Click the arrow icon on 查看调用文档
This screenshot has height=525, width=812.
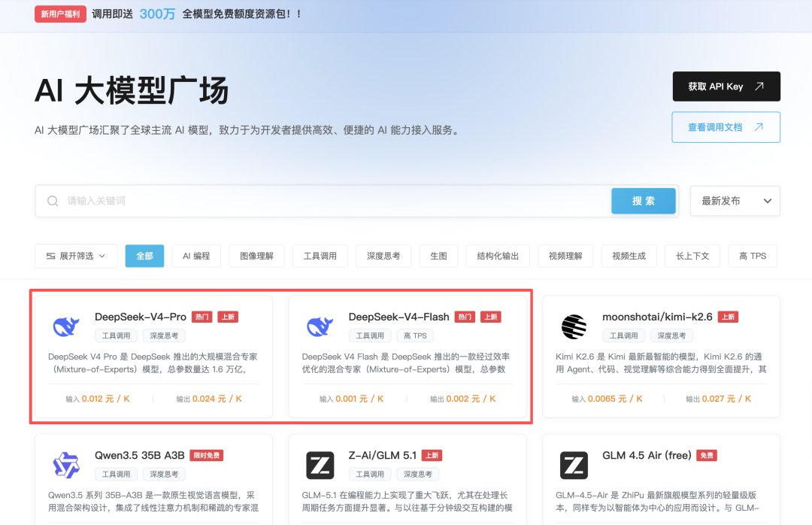pyautogui.click(x=759, y=127)
